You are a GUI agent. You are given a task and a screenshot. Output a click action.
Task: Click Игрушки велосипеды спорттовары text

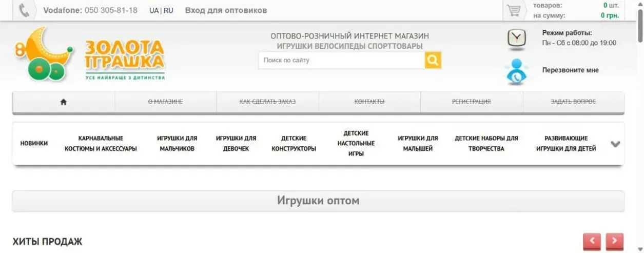(349, 46)
